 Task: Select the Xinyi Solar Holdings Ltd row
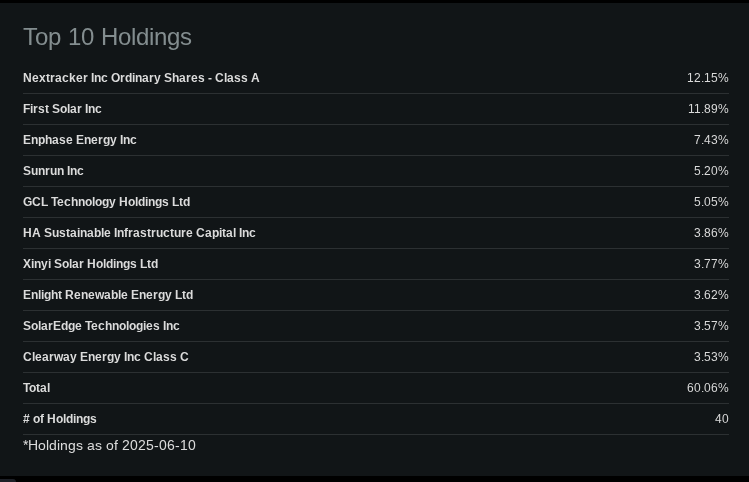(90, 264)
